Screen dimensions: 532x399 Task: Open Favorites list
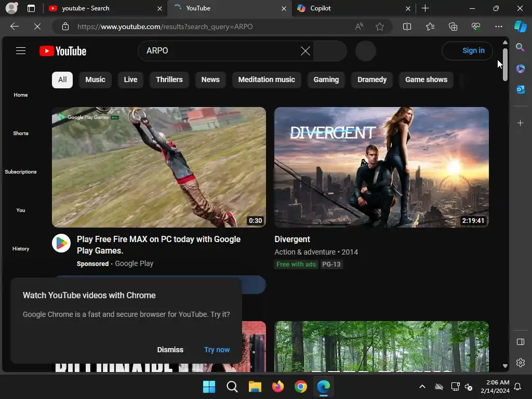tap(430, 26)
